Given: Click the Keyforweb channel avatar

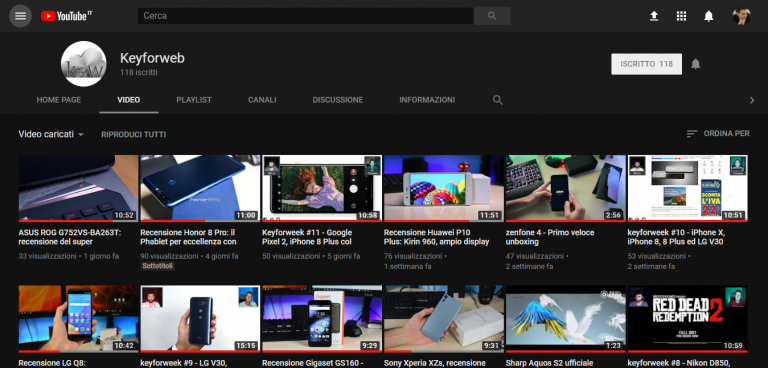Looking at the screenshot, I should pos(84,64).
